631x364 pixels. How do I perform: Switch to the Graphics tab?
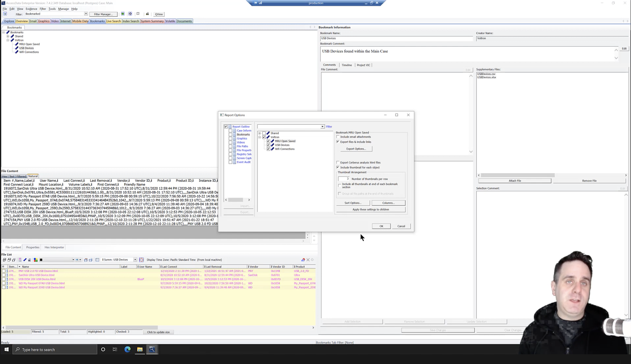coord(43,21)
